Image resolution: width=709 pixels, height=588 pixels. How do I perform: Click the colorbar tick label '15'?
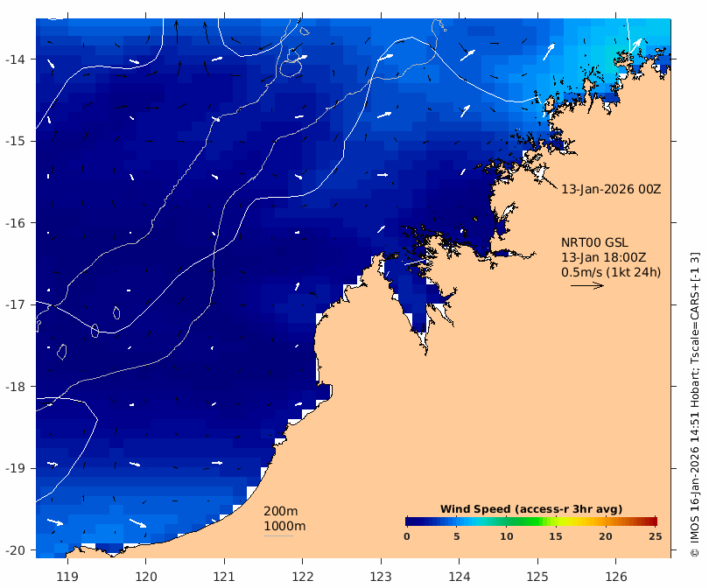coord(555,536)
